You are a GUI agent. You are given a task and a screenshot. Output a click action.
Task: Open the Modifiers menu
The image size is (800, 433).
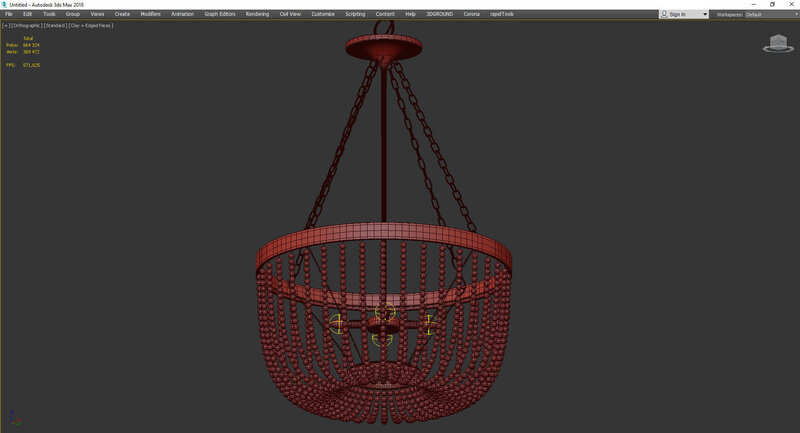click(x=150, y=14)
